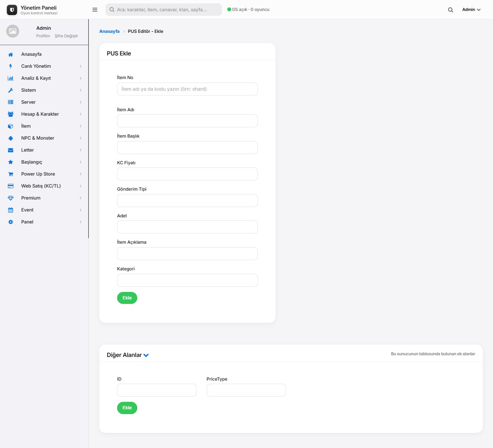This screenshot has width=493, height=448.
Task: Click the Panel gear icon
Action: click(x=11, y=222)
